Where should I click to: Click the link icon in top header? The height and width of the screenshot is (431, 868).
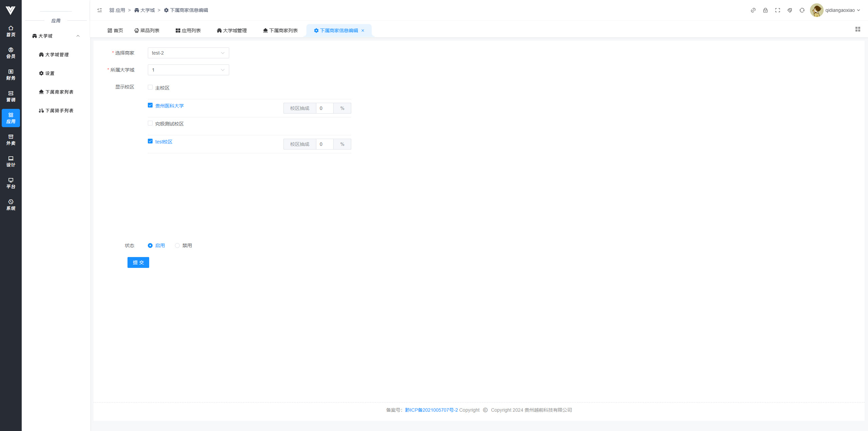[753, 10]
